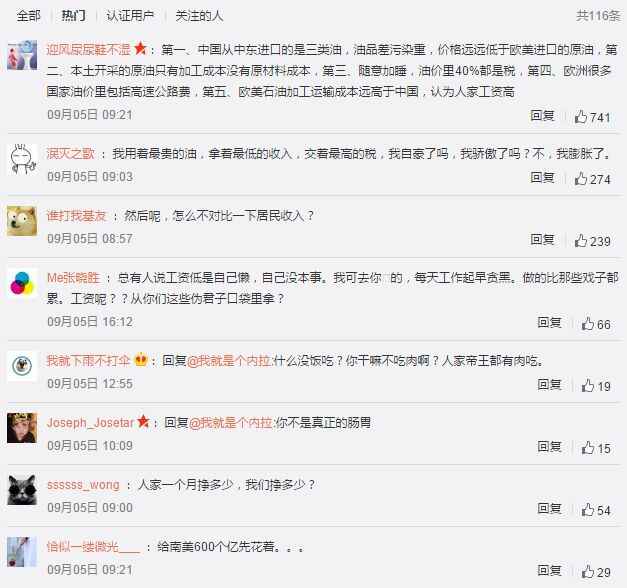Click the thumbs-up icon beside 15
The height and width of the screenshot is (588, 627).
click(x=588, y=448)
